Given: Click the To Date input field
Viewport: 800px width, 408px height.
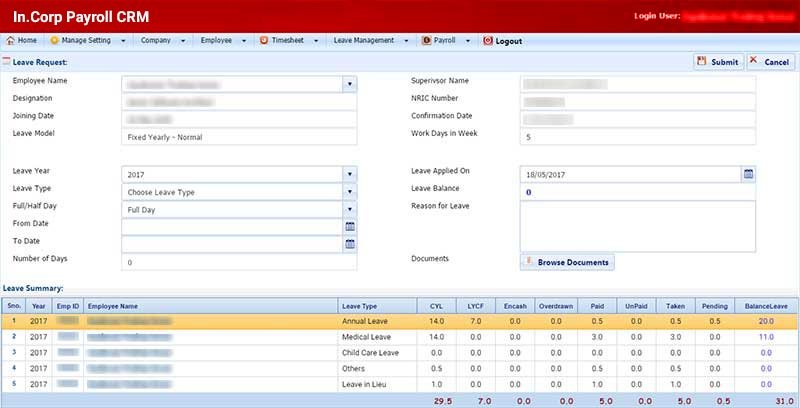Looking at the screenshot, I should (x=232, y=244).
